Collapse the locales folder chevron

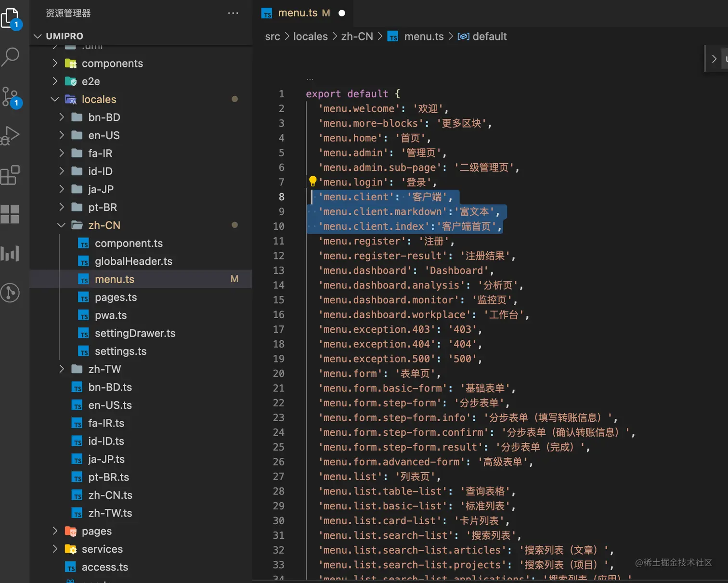click(55, 99)
